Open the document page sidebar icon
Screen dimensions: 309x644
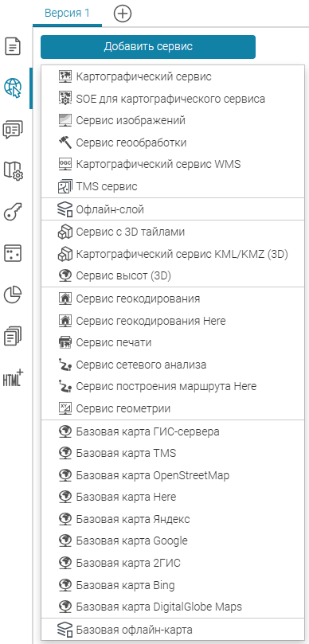[13, 46]
